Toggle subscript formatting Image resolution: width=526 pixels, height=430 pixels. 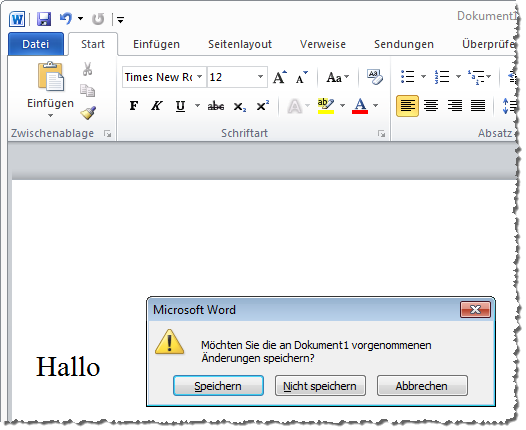coord(240,107)
